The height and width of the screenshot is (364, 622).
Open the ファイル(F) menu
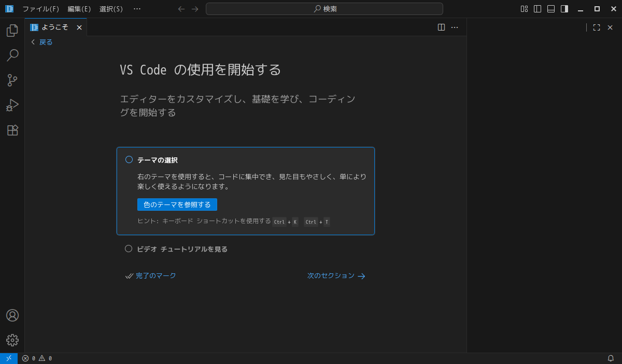pos(41,9)
